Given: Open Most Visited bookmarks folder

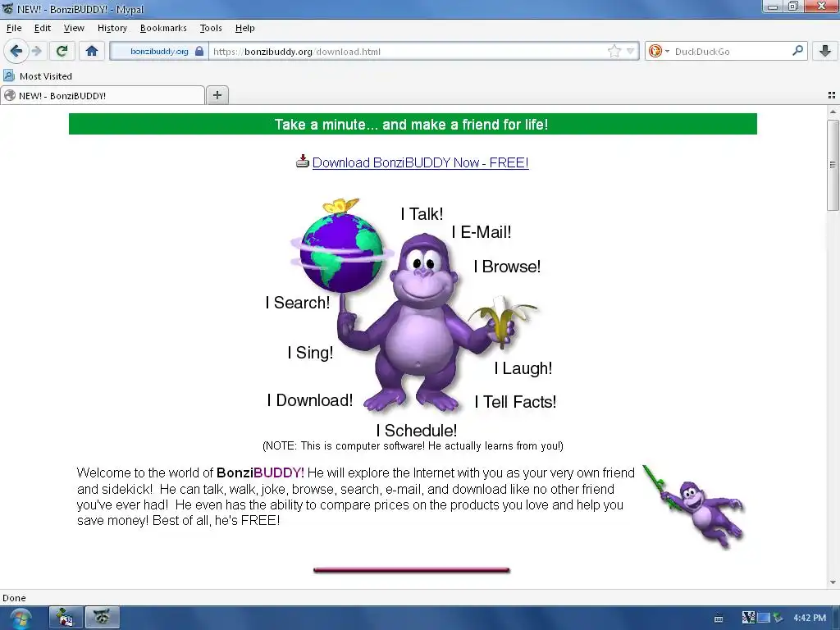Looking at the screenshot, I should (38, 76).
